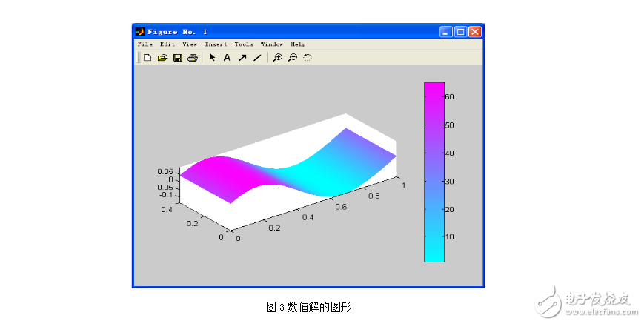Minimize the Figure No. 1 window

click(x=445, y=32)
